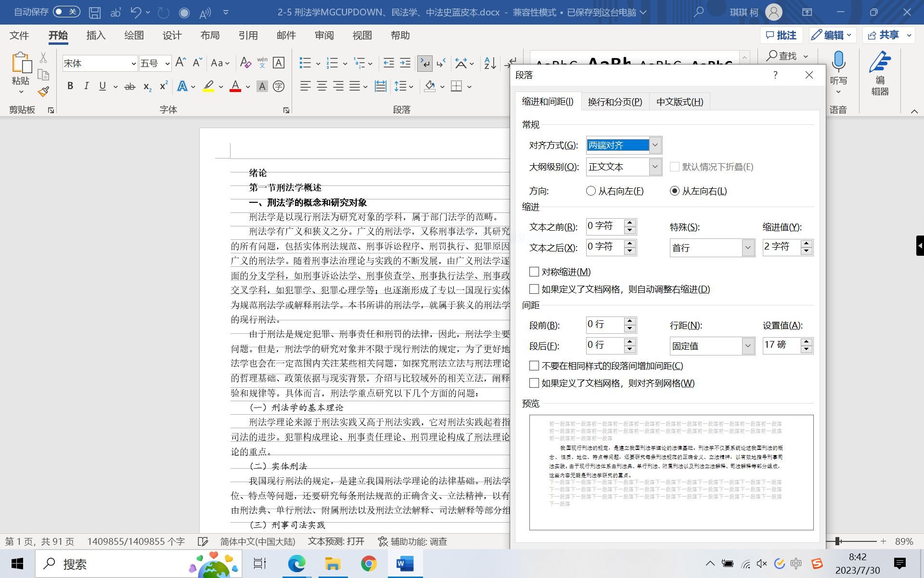Open Chrome from the taskbar
Screen dimensions: 924x578
(369, 564)
